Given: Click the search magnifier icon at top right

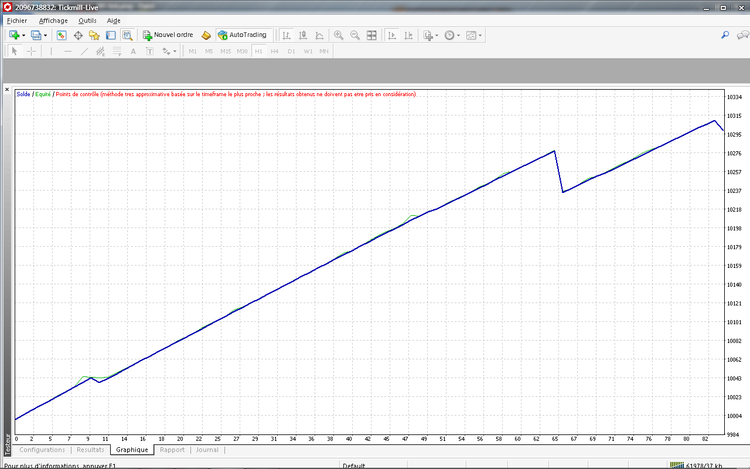Looking at the screenshot, I should [x=725, y=35].
